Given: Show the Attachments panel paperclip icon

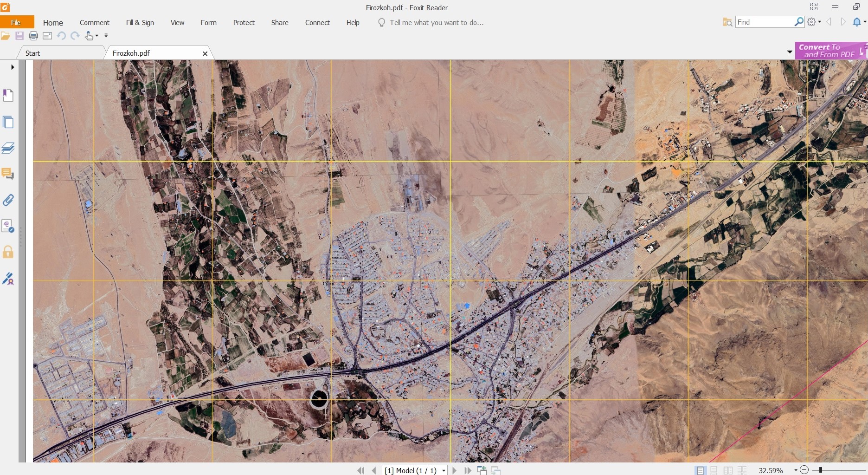Looking at the screenshot, I should [8, 200].
